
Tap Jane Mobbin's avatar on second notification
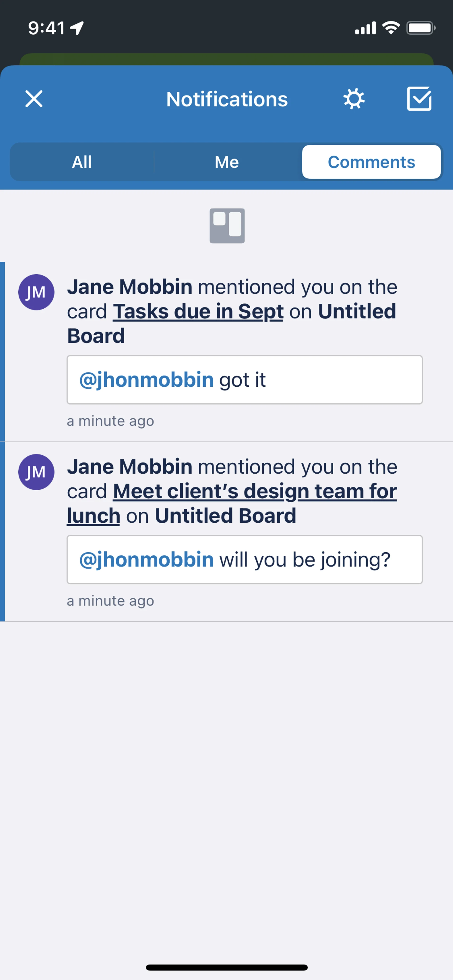tap(36, 472)
